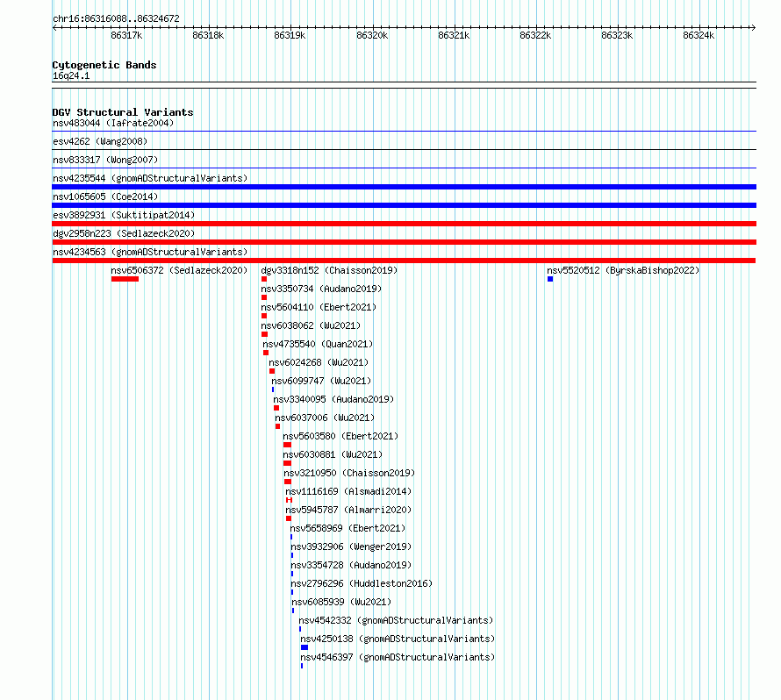
Task: Select nsv3932906 (Wenger2019) label
Action: tap(351, 546)
